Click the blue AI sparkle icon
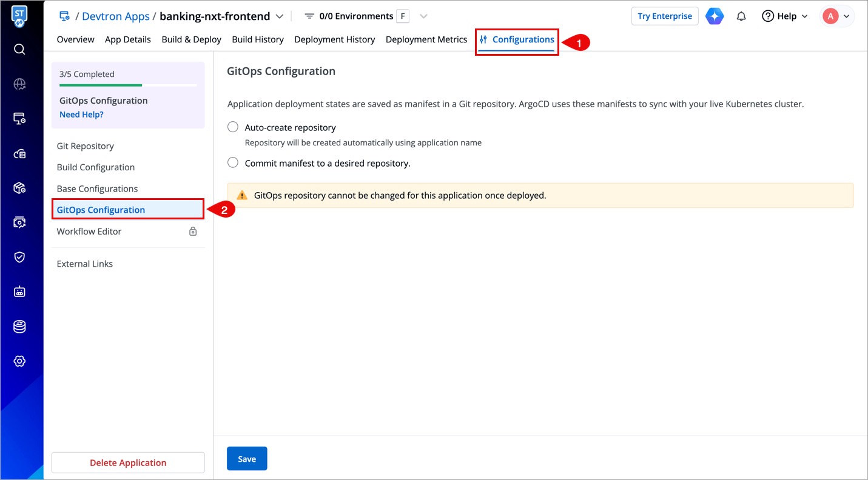Screen dimensions: 868x480 (715, 16)
